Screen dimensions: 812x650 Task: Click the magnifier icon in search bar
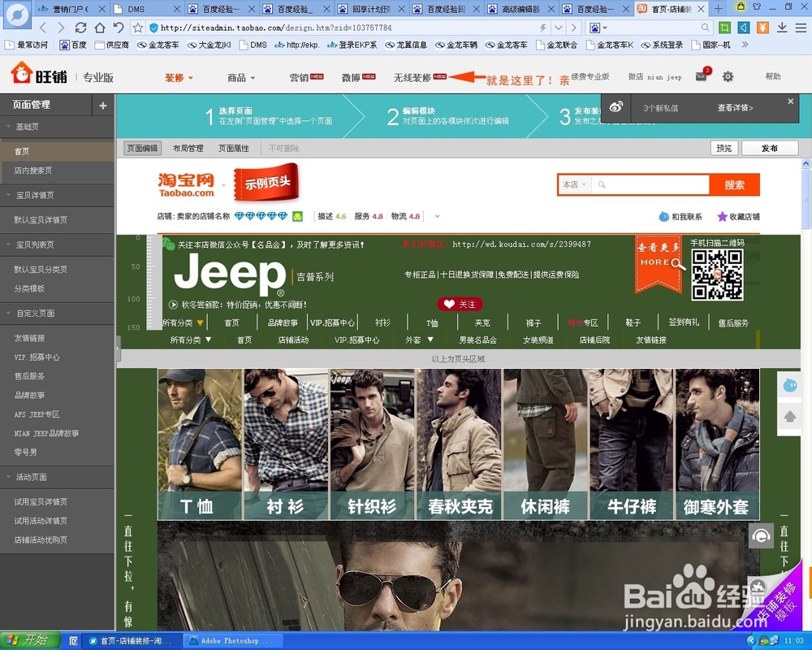point(602,184)
